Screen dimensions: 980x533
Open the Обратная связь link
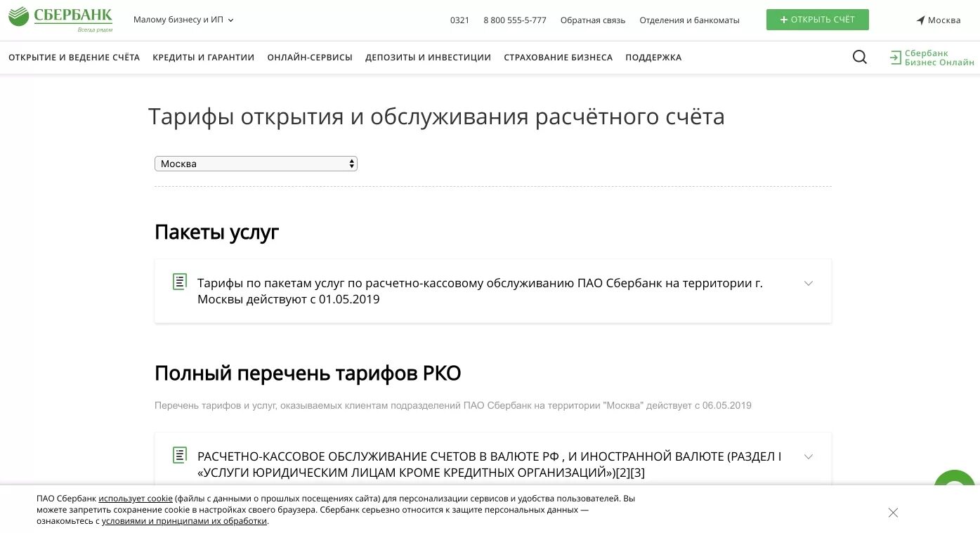coord(593,20)
